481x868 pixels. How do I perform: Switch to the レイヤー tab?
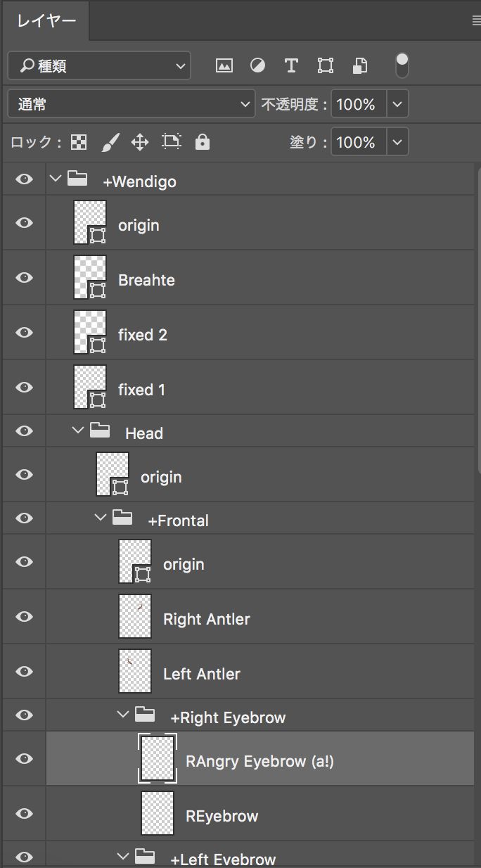(46, 21)
